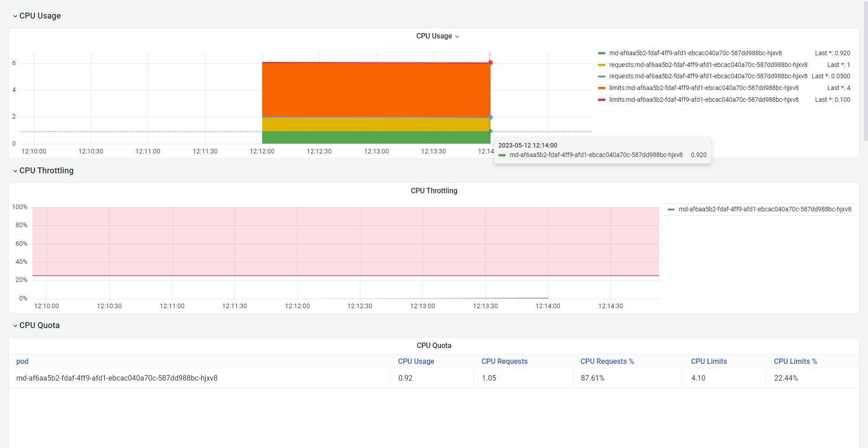Sort table by CPU Limits column
Image resolution: width=868 pixels, height=448 pixels.
pyautogui.click(x=709, y=361)
